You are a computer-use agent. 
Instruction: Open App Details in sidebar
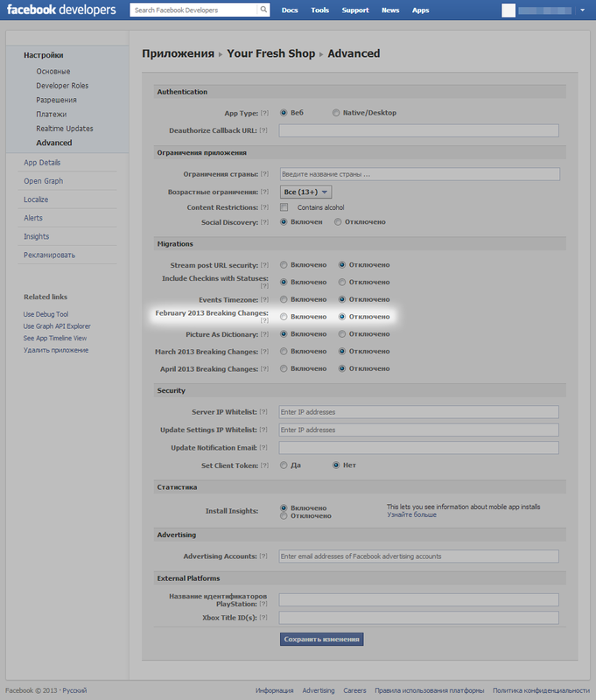coord(42,163)
